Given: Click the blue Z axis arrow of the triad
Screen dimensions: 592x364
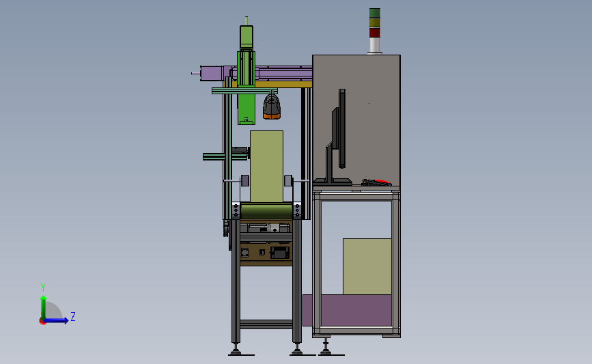Looking at the screenshot, I should pyautogui.click(x=56, y=320).
